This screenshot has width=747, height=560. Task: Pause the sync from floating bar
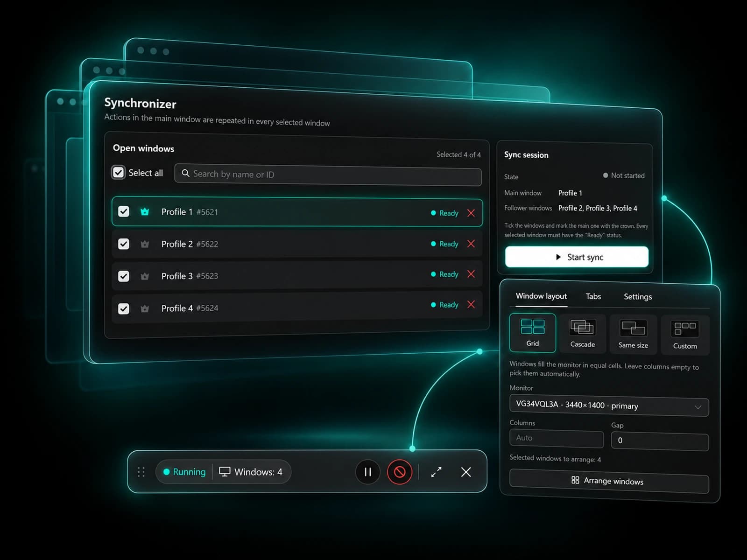(x=368, y=472)
